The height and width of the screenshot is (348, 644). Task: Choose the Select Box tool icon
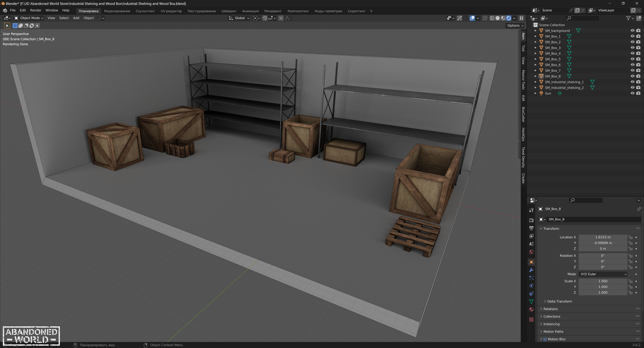point(7,25)
